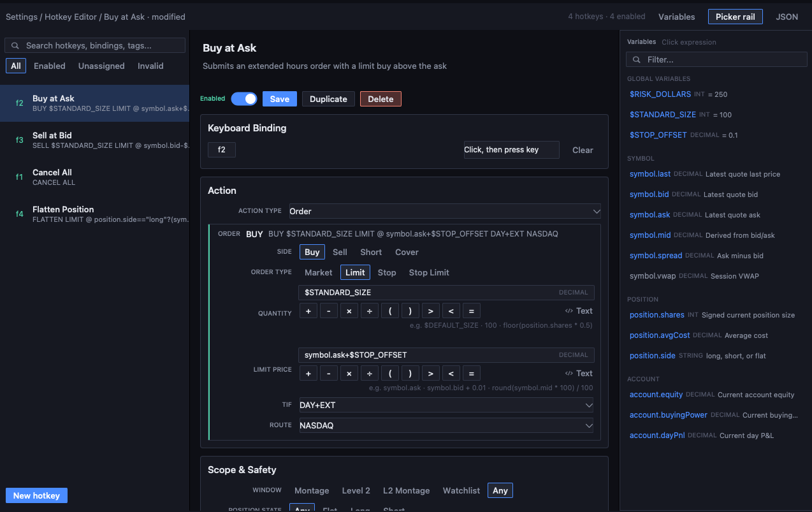This screenshot has width=812, height=512.
Task: Delete the Buy at Ask hotkey
Action: [x=381, y=99]
